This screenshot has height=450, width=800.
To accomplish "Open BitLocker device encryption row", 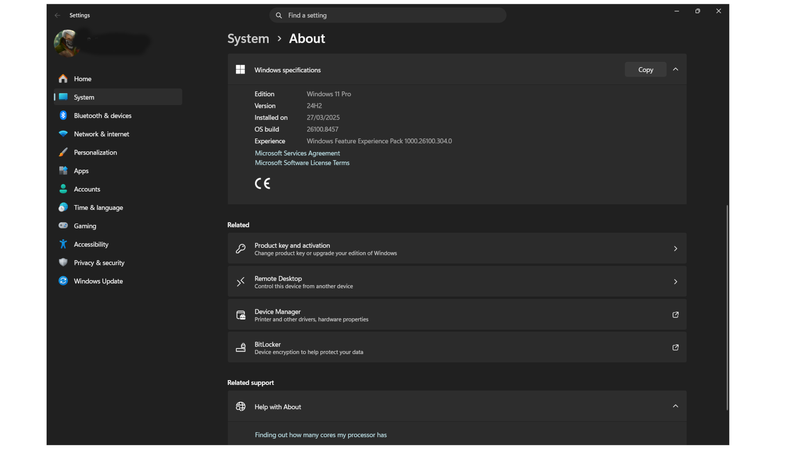I will pyautogui.click(x=457, y=347).
